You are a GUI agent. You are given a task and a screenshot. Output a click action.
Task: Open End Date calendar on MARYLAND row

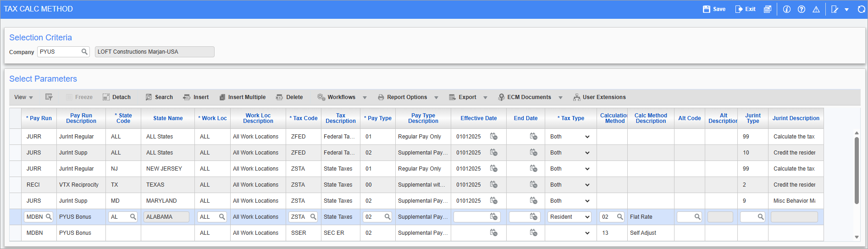(x=534, y=201)
